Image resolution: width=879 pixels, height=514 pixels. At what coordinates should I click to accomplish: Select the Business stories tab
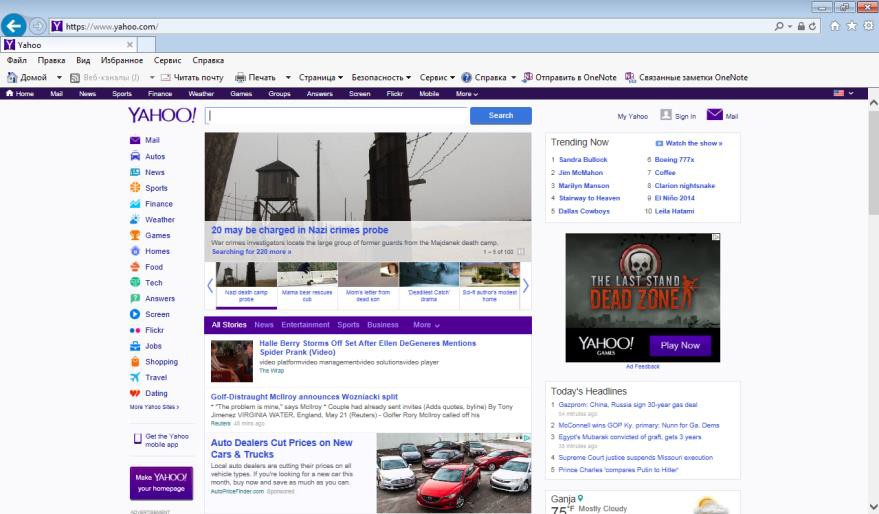coord(382,325)
